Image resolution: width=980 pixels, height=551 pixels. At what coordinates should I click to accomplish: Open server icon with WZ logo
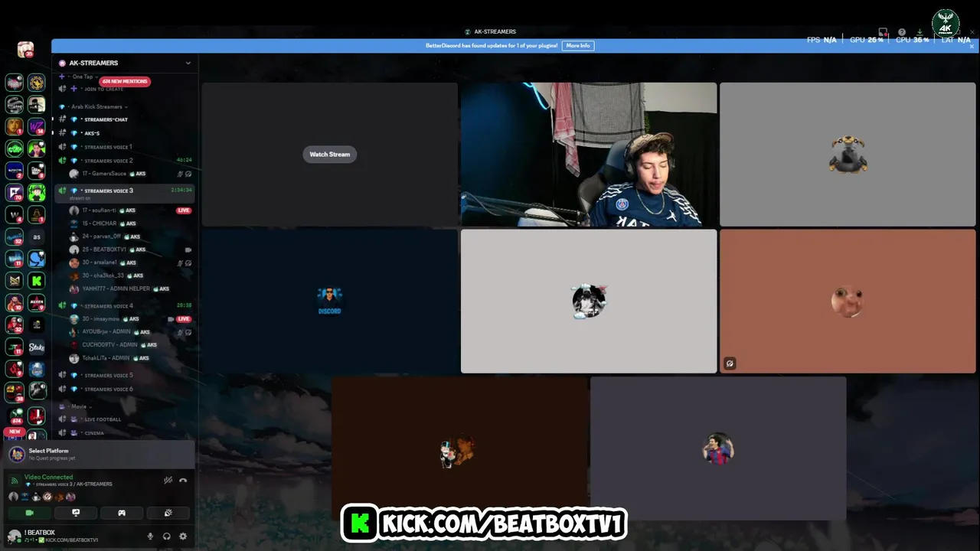point(37,126)
